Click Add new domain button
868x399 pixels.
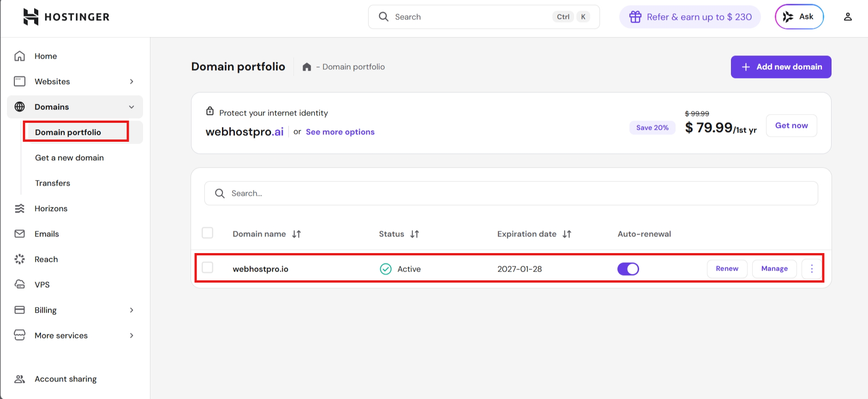coord(781,67)
